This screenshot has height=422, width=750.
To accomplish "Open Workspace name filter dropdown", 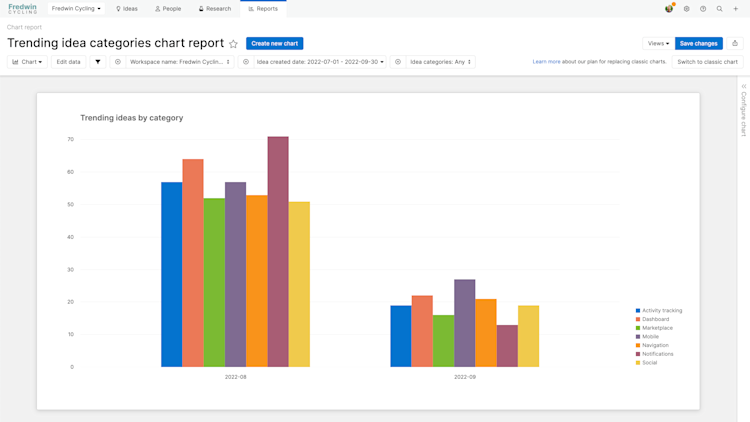I will 180,62.
